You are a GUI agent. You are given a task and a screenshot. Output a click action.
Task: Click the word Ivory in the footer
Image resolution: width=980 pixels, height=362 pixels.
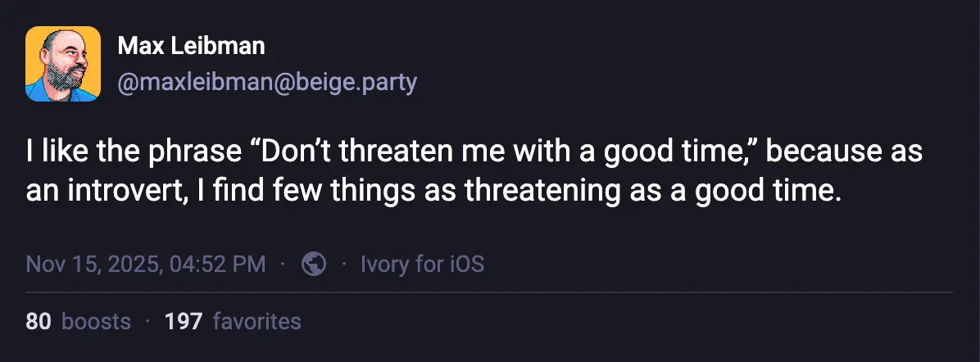(x=381, y=264)
